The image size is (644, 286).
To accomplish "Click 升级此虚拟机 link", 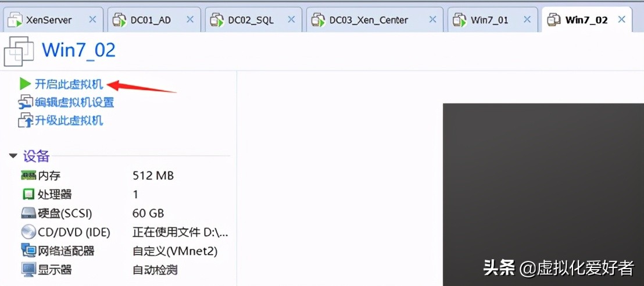I will 69,120.
